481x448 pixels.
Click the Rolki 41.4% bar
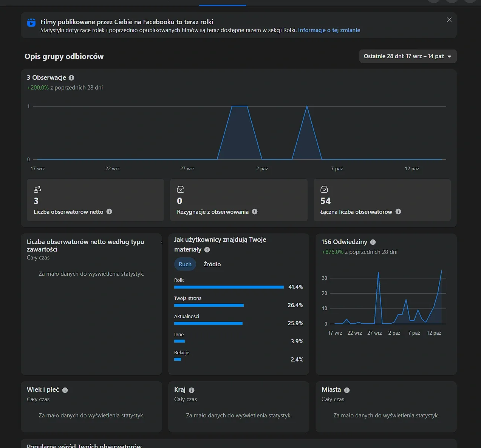click(229, 287)
